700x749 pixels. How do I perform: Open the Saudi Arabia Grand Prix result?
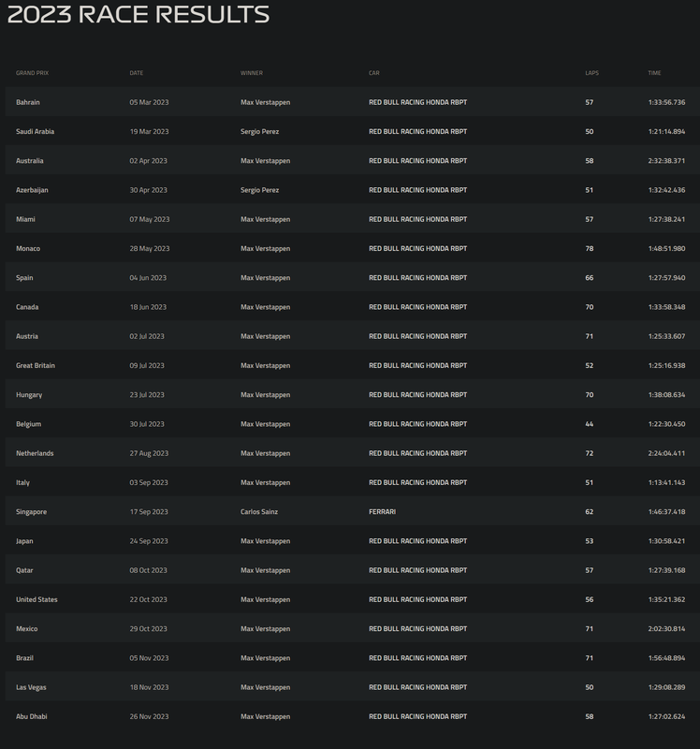pos(35,131)
